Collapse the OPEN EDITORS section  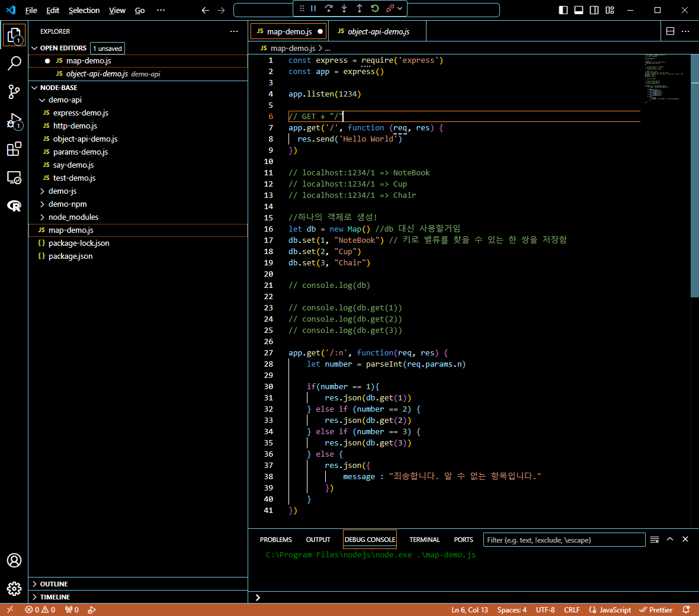coord(34,48)
